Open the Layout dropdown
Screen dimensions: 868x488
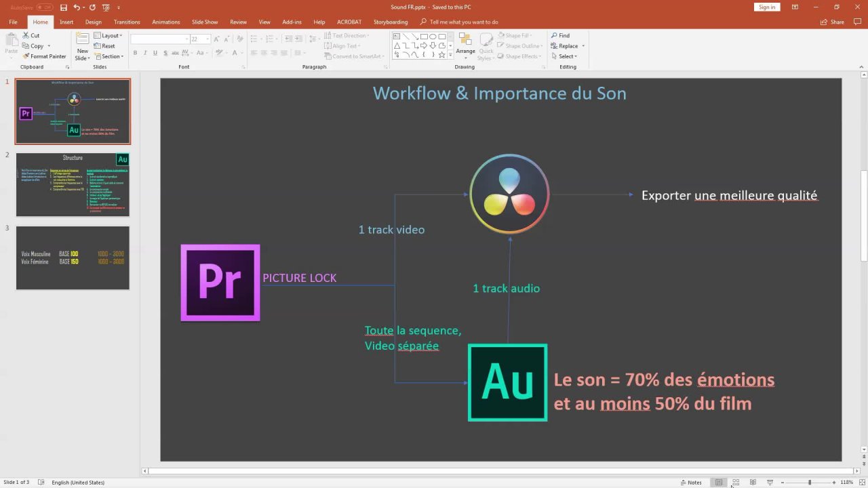point(108,35)
